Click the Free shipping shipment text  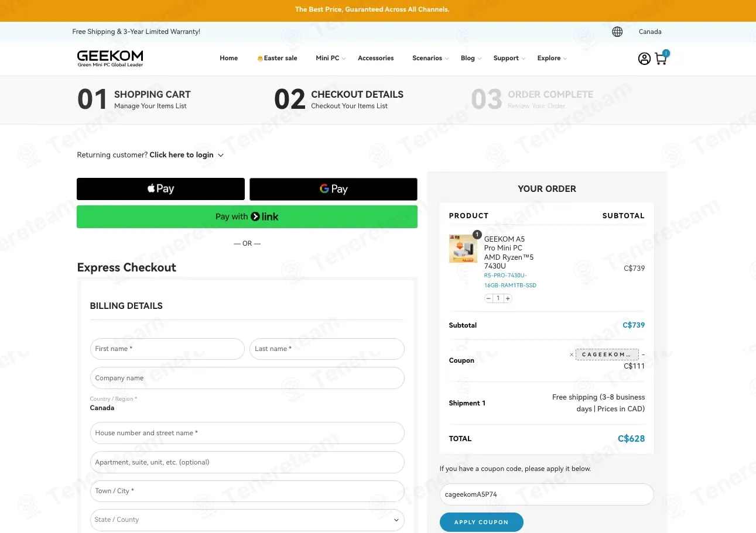598,403
